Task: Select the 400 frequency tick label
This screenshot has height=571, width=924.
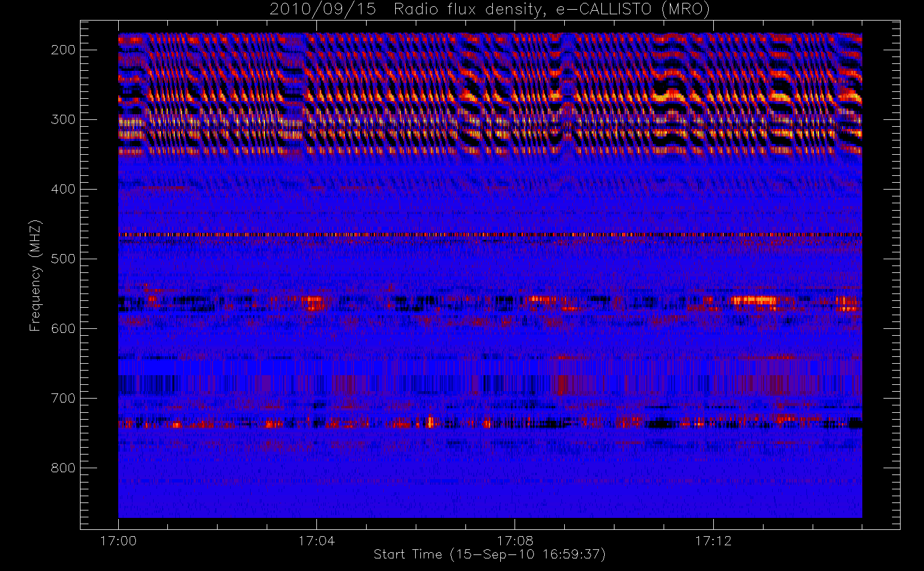Action: (63, 189)
